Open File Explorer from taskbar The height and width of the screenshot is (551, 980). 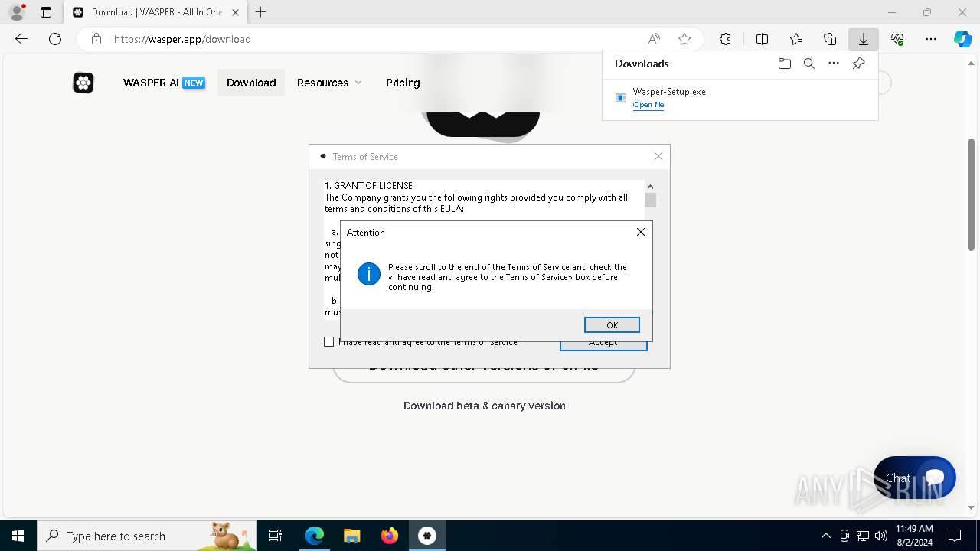click(x=352, y=536)
